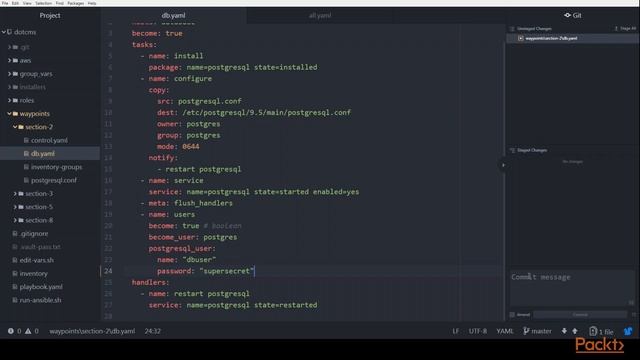This screenshot has width=640, height=360.
Task: Click the Stage All button
Action: 625,29
